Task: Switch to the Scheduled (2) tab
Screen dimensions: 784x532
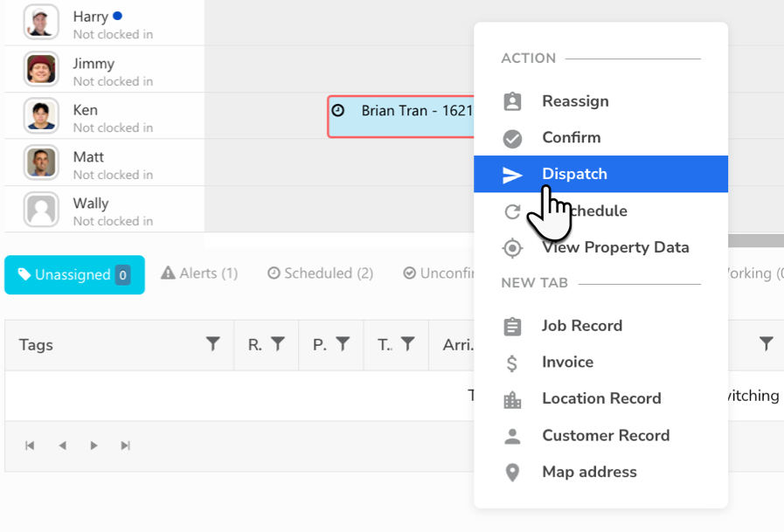Action: point(319,273)
